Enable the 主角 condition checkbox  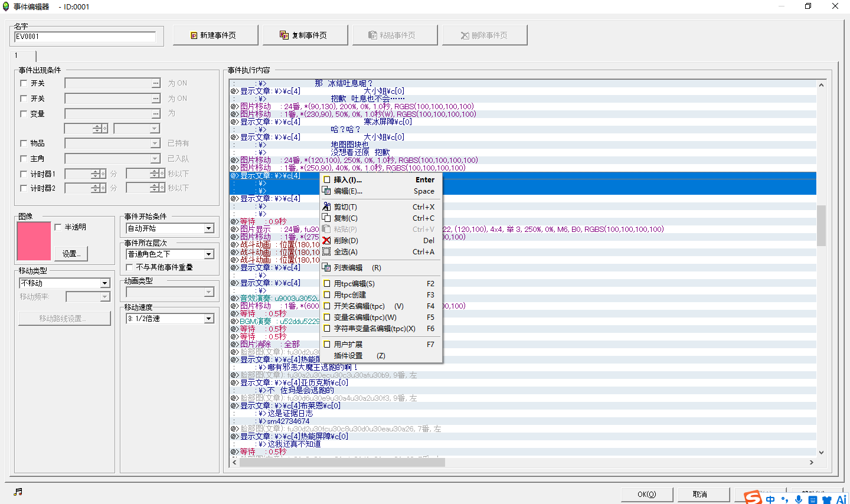(24, 159)
